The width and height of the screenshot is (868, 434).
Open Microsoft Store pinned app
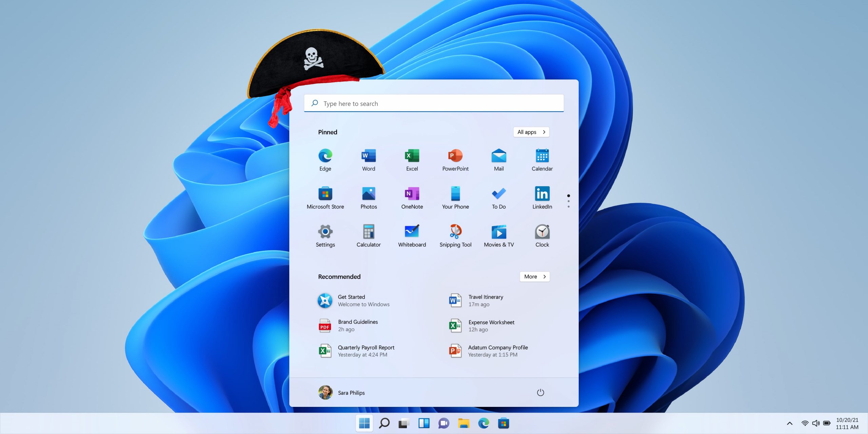point(325,198)
